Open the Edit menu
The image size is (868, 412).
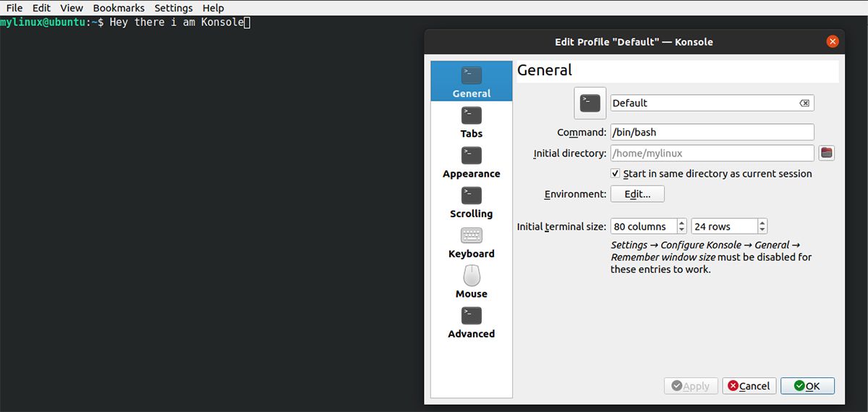coord(41,8)
